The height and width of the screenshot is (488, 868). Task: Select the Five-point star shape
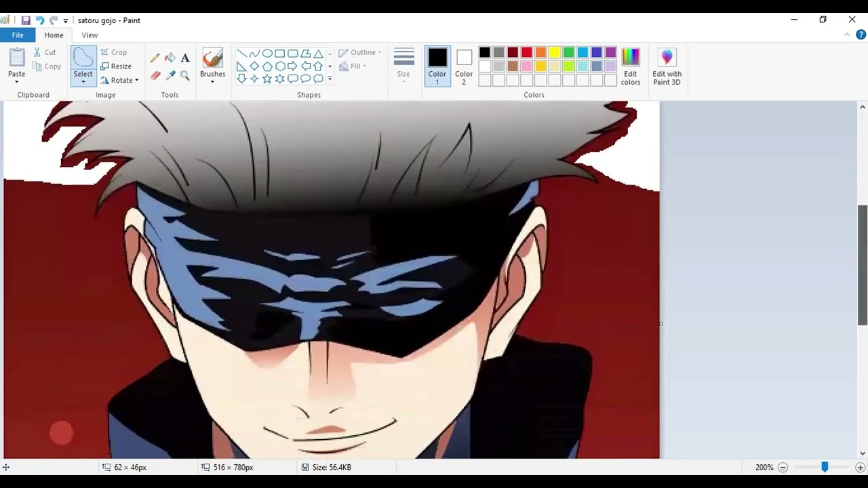pos(267,79)
